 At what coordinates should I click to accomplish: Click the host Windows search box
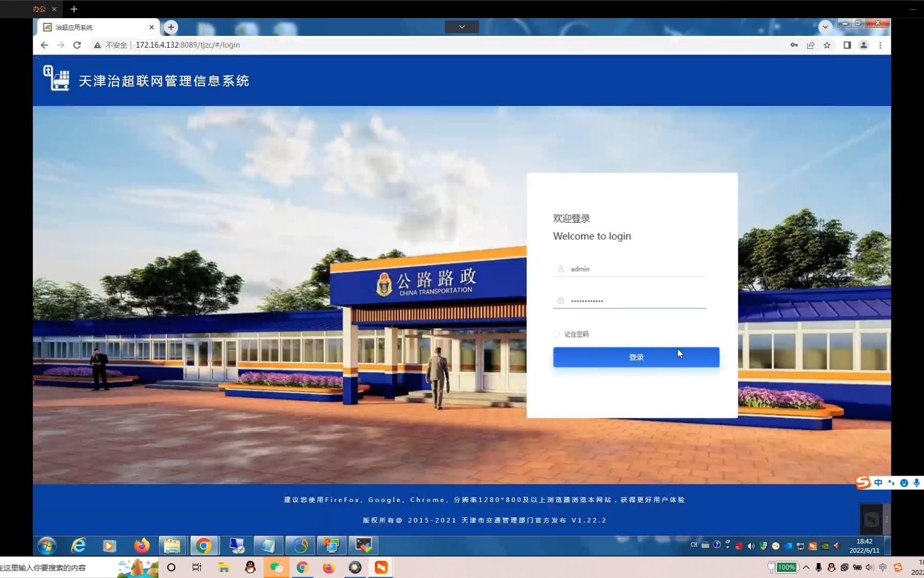[59, 568]
